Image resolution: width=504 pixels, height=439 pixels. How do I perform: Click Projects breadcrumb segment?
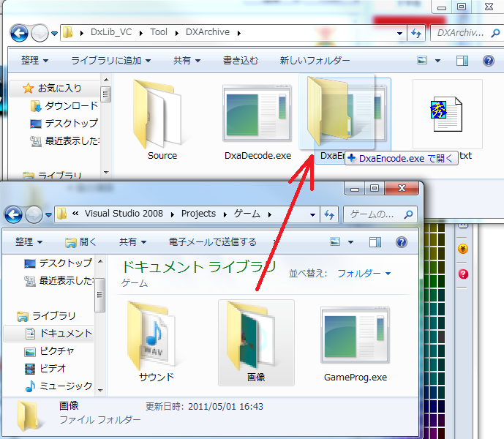pyautogui.click(x=198, y=214)
